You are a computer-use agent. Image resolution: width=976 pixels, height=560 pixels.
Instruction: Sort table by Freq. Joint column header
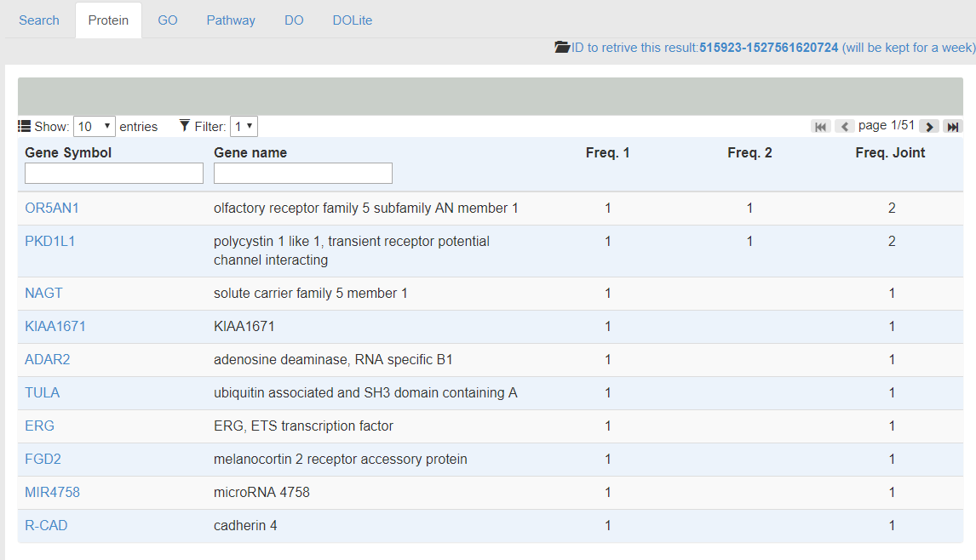[890, 153]
